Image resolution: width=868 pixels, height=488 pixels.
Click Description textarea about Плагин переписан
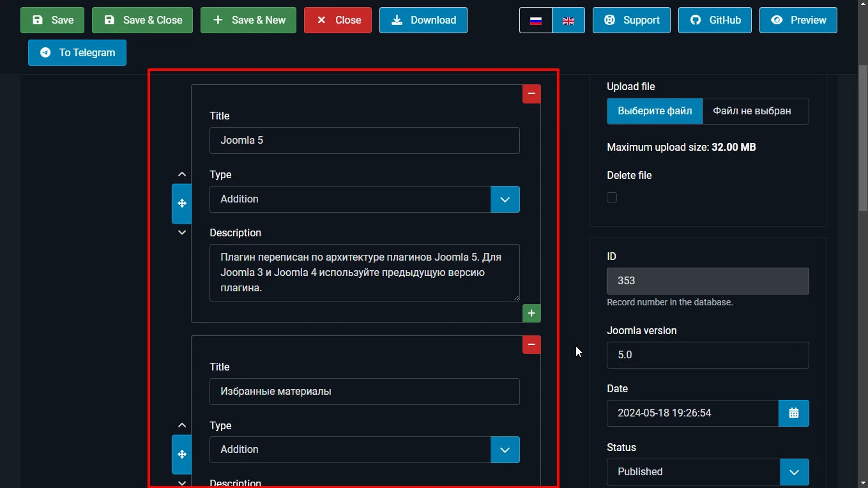pos(365,273)
